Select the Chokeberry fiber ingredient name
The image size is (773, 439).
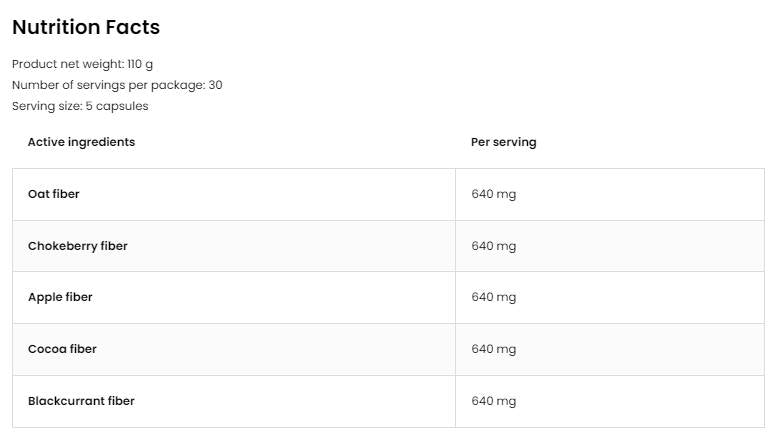(x=78, y=246)
